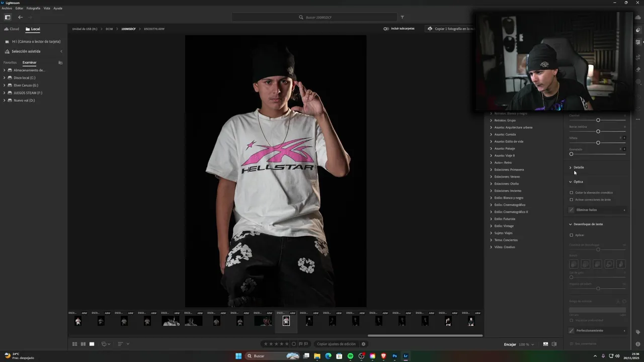The image size is (644, 362).
Task: Open the Archivo menu
Action: [7, 8]
